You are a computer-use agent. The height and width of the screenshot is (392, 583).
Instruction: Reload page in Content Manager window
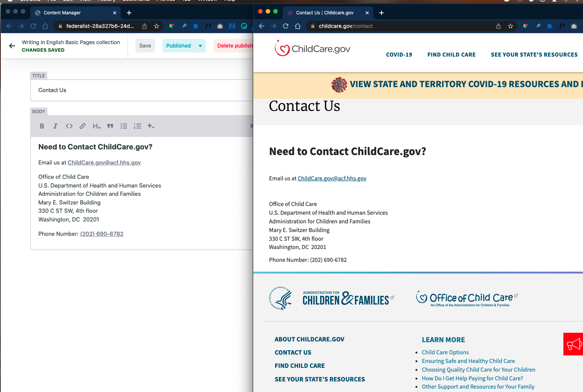tap(33, 26)
